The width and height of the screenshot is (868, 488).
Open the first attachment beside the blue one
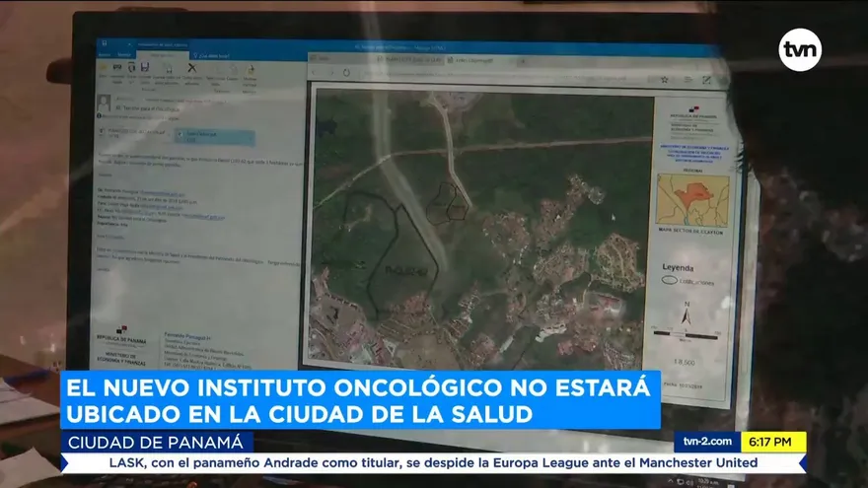(134, 134)
